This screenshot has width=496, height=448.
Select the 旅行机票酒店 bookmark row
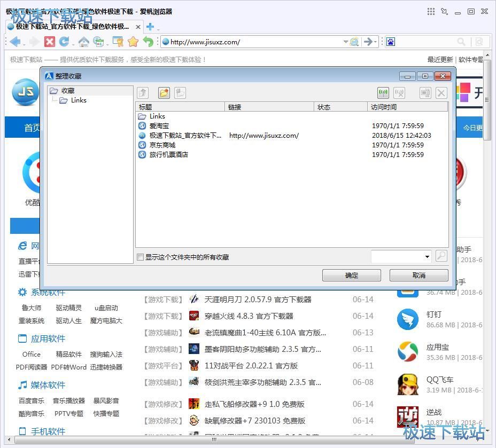click(292, 154)
